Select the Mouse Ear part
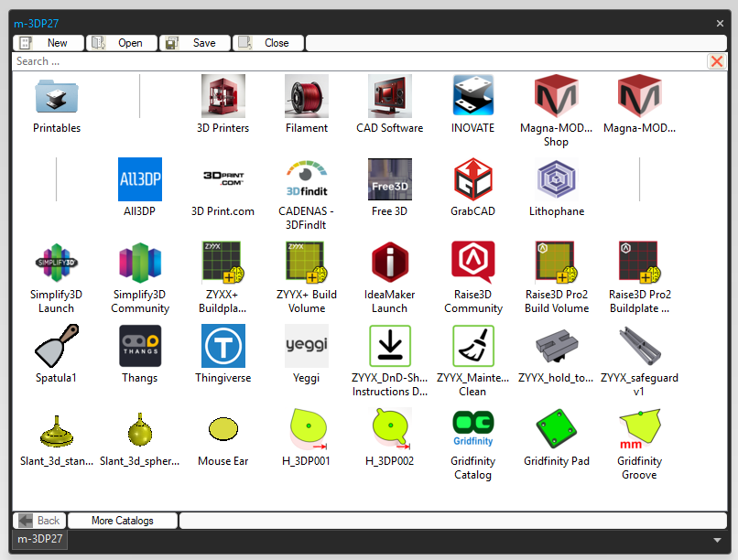738x560 pixels. 223,429
